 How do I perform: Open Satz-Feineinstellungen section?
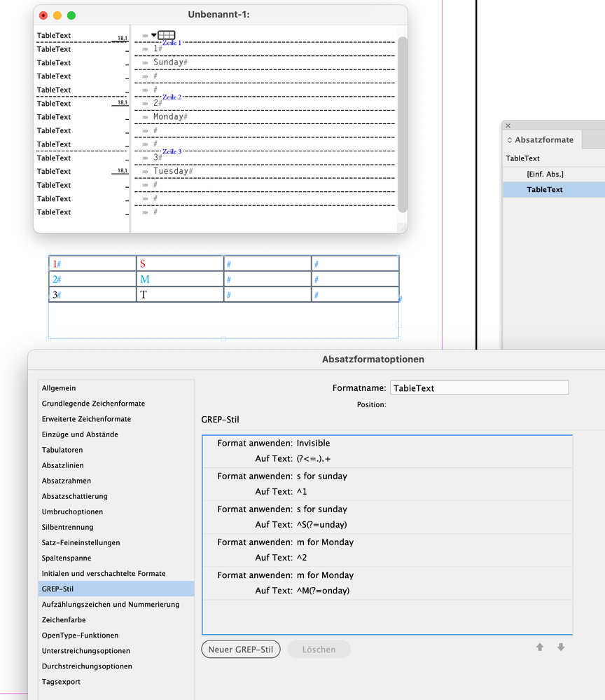(x=116, y=542)
